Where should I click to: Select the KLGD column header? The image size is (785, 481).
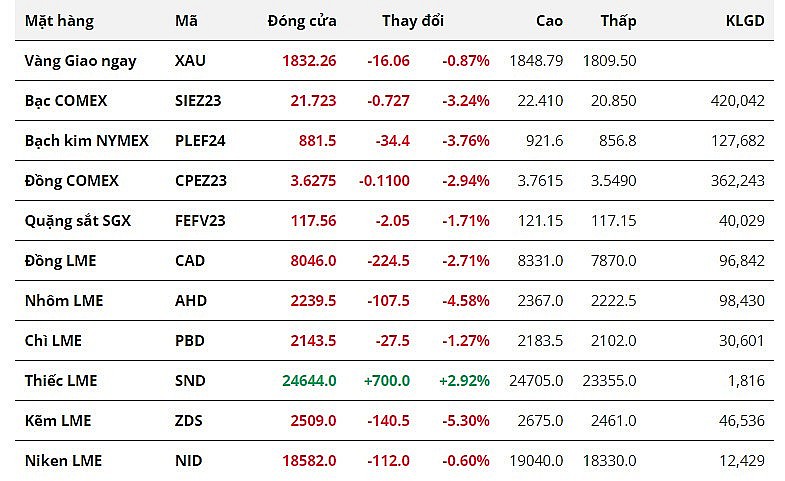click(x=744, y=20)
